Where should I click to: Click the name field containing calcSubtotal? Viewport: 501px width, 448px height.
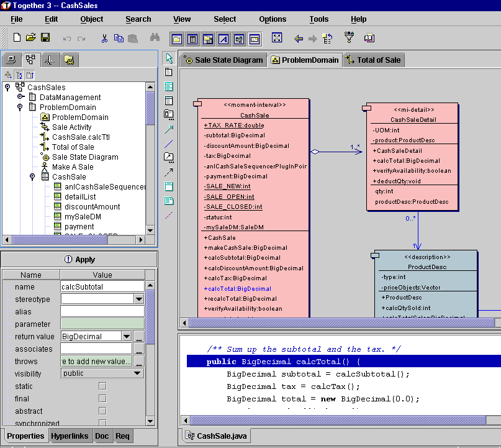pos(102,286)
